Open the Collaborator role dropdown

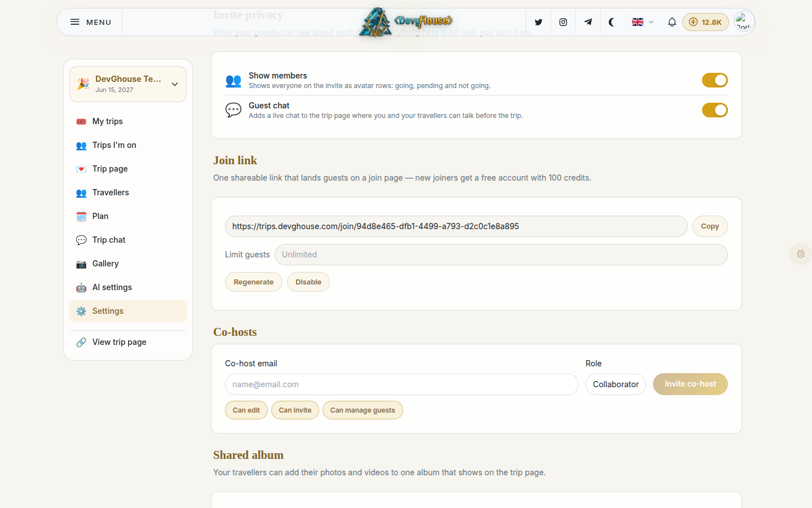point(616,384)
